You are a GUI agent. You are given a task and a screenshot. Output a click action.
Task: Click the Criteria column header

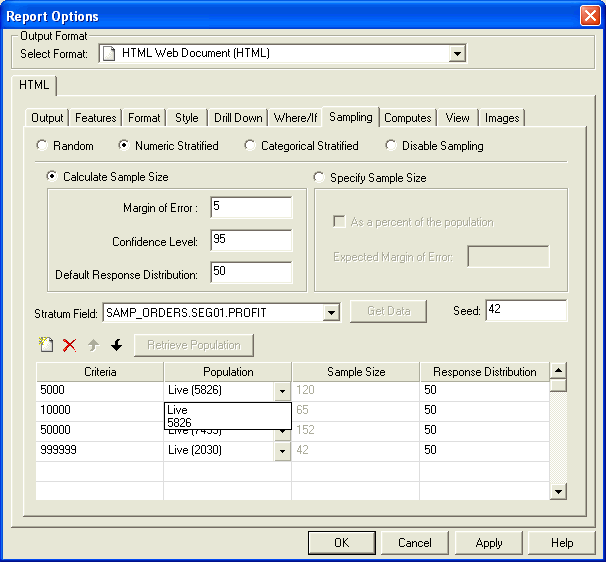click(100, 372)
